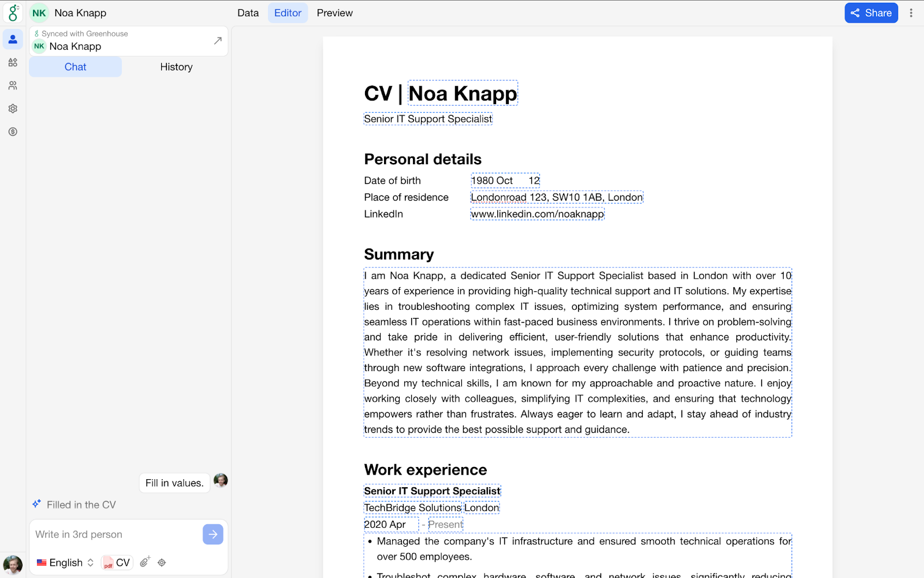The height and width of the screenshot is (578, 924).
Task: Click the Noa Knapp header title
Action: (x=80, y=13)
